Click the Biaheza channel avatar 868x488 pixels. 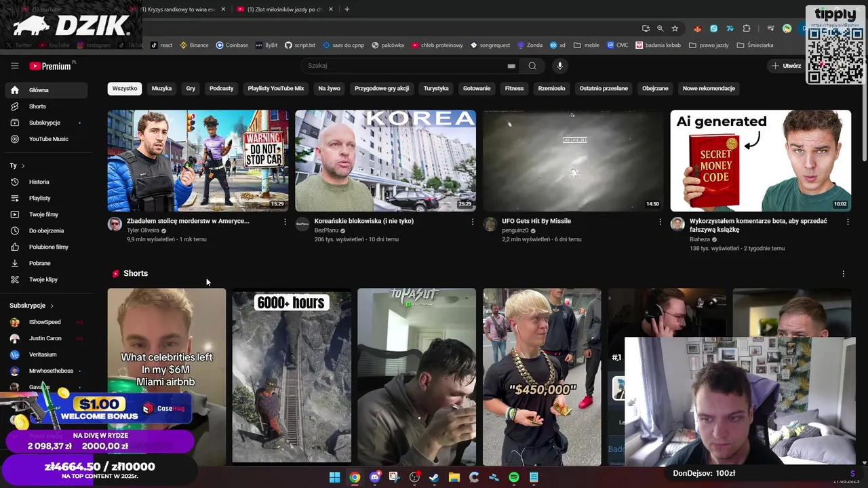[x=677, y=224]
